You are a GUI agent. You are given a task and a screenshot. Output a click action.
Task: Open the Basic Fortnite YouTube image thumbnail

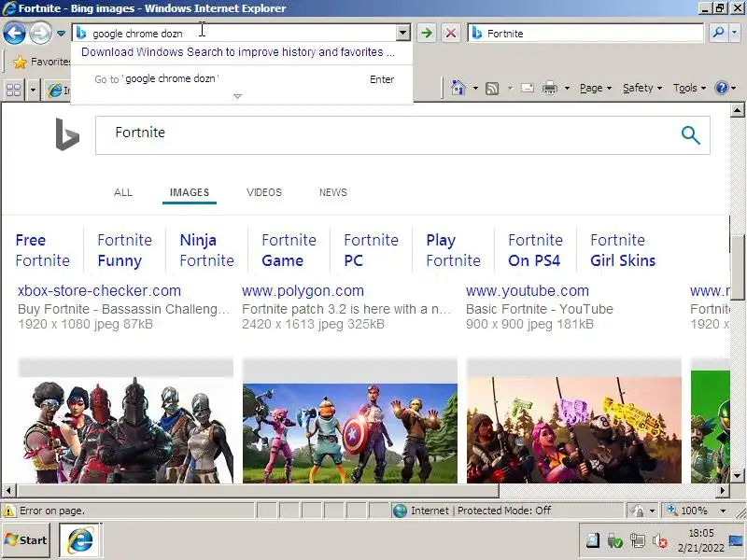(x=574, y=429)
